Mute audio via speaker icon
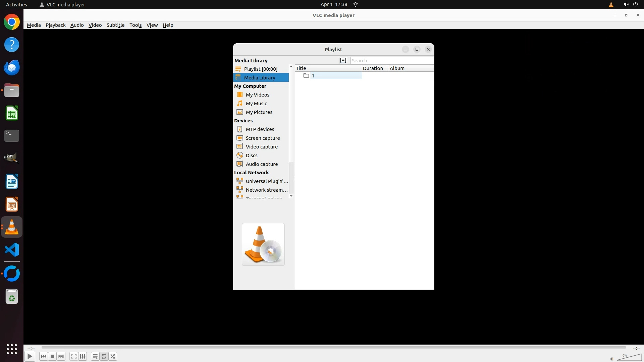The height and width of the screenshot is (362, 644). click(612, 359)
